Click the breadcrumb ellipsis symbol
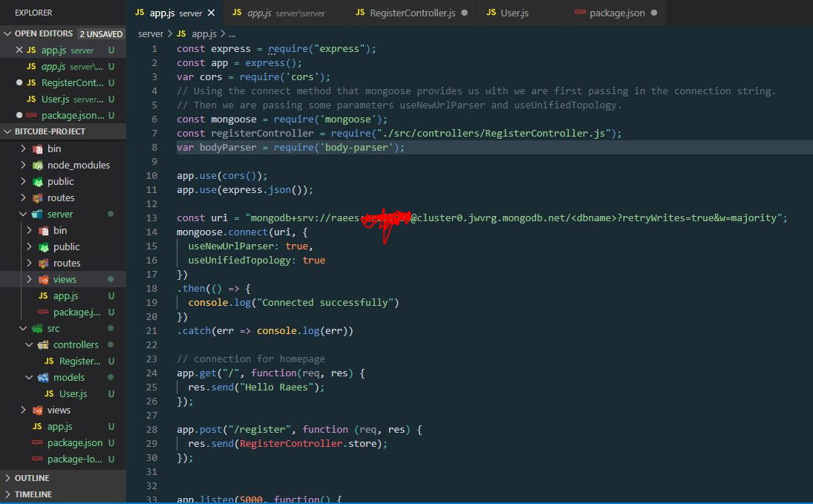This screenshot has width=813, height=504. click(232, 34)
